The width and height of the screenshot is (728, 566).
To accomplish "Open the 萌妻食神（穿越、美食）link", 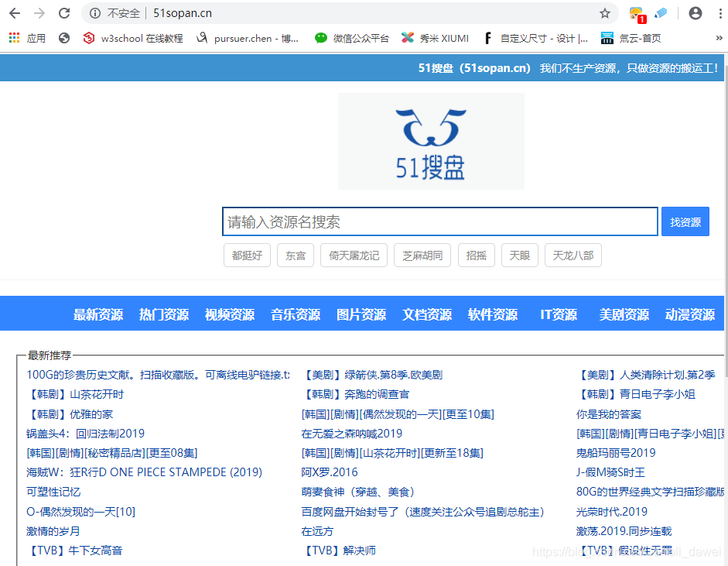I will (x=357, y=492).
